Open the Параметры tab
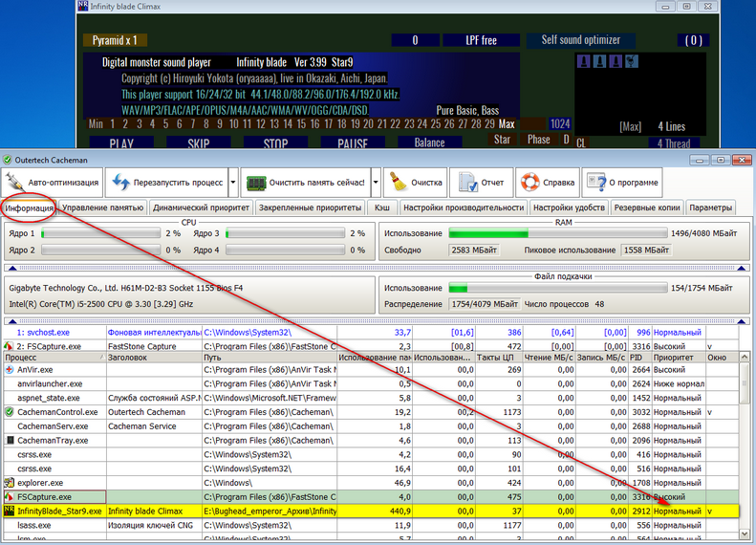This screenshot has height=545, width=756. pos(711,207)
